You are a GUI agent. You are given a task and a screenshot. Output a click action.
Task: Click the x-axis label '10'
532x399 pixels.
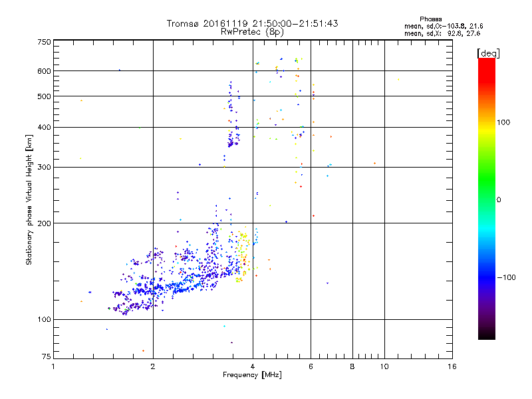[384, 366]
